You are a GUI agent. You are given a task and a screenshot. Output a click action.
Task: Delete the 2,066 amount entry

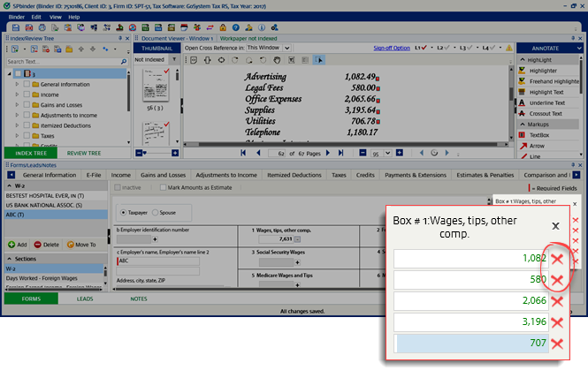point(557,301)
